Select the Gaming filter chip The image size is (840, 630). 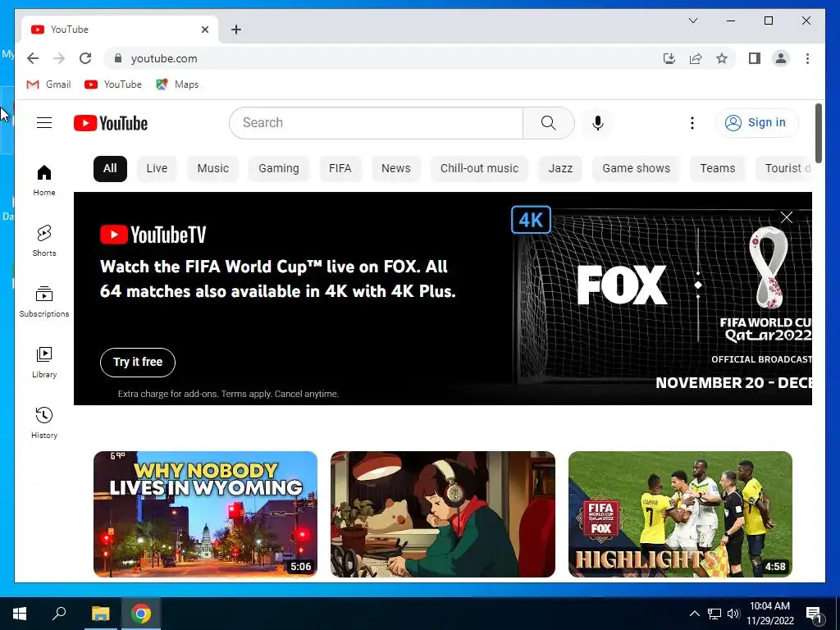coord(279,168)
